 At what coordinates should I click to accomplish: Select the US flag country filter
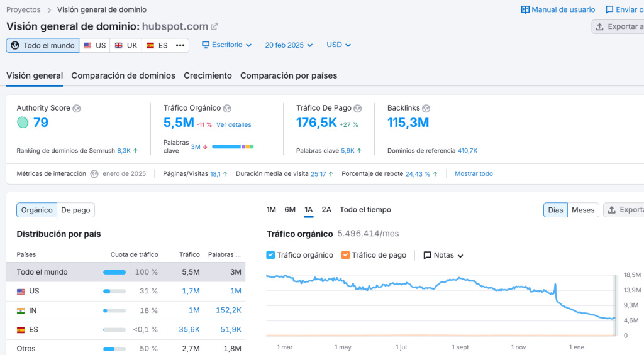(x=94, y=45)
